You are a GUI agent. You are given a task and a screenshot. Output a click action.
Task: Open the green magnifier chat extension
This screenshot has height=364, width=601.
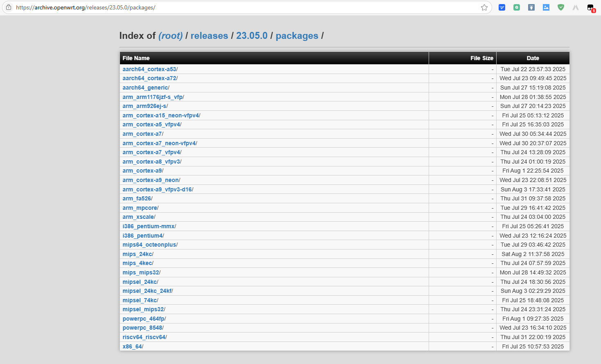(517, 7)
